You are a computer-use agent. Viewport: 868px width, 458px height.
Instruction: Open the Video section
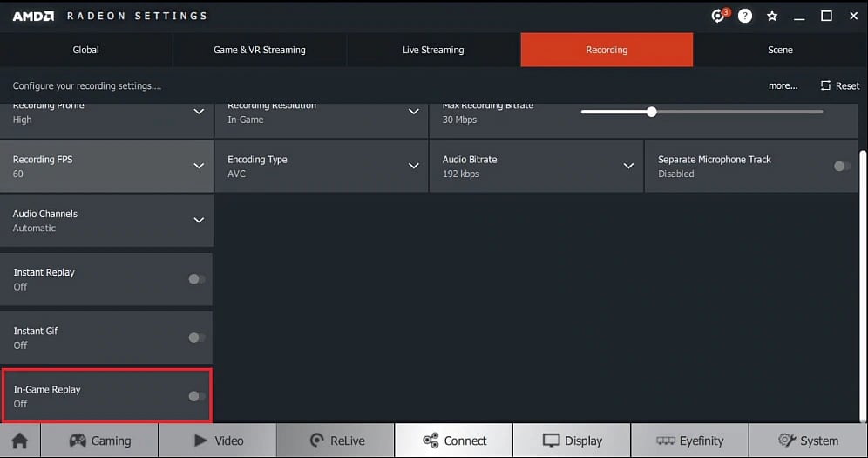coord(218,441)
